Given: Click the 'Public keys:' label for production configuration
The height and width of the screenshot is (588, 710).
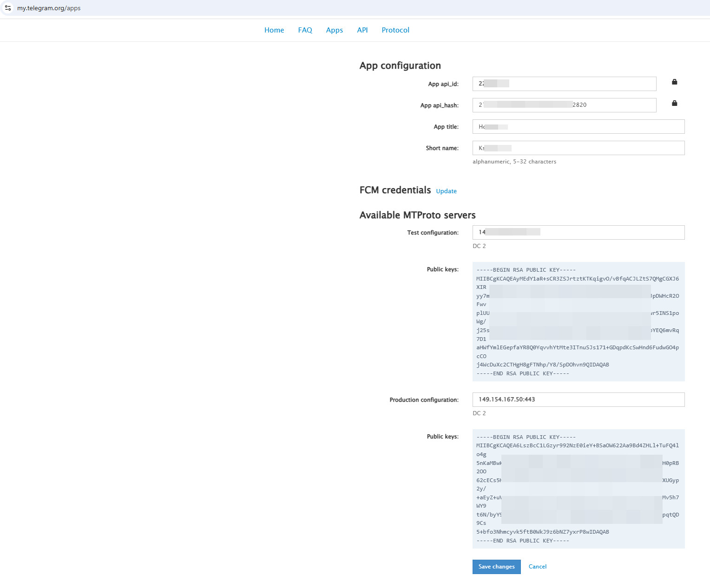Looking at the screenshot, I should [x=443, y=437].
